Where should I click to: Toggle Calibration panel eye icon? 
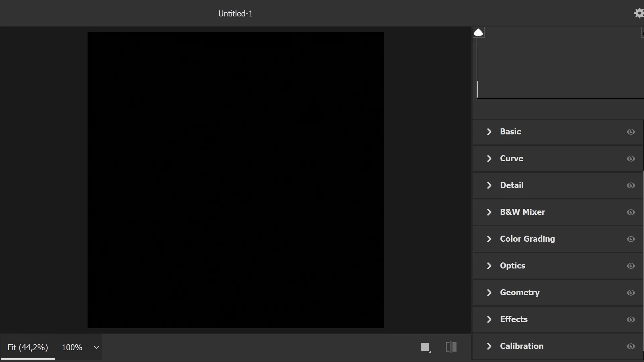[631, 346]
